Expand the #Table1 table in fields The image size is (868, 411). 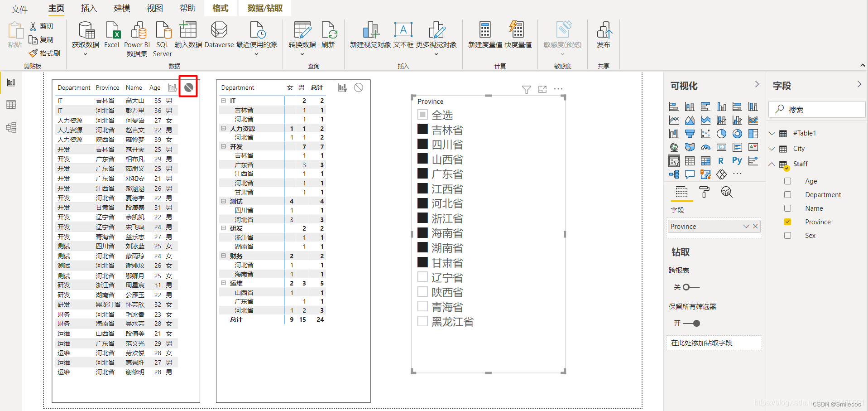coord(772,133)
